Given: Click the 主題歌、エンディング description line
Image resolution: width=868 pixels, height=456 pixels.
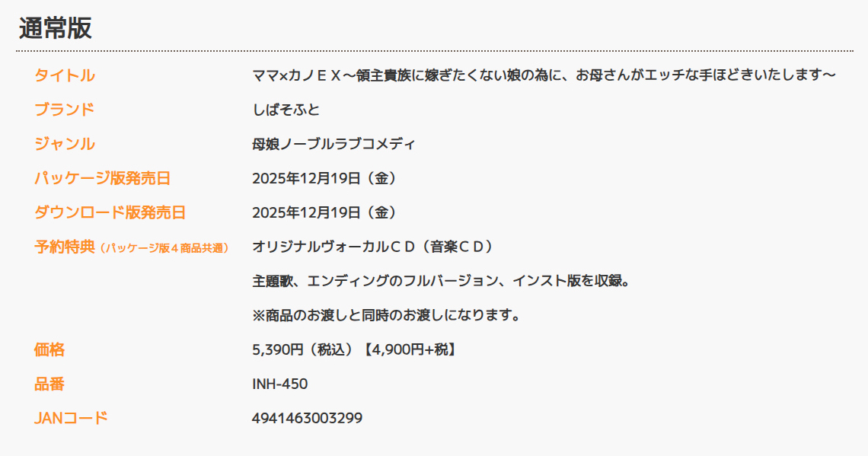Looking at the screenshot, I should pyautogui.click(x=441, y=281).
